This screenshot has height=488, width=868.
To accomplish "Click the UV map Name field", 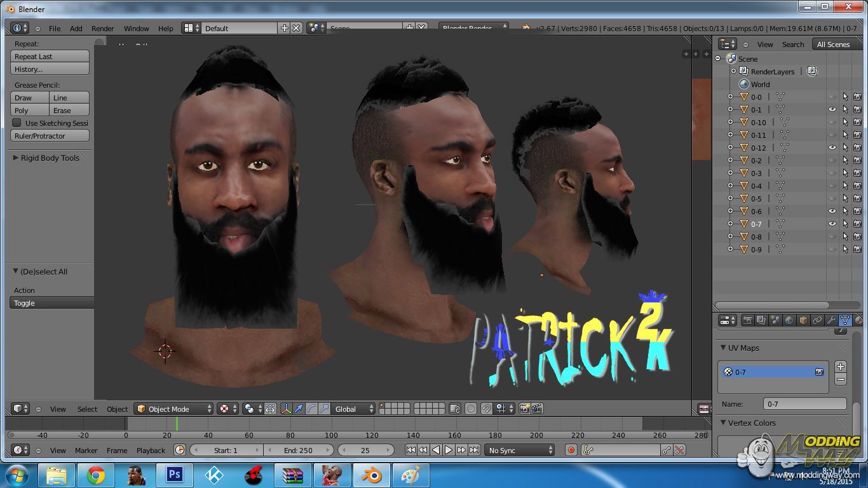I will [804, 404].
